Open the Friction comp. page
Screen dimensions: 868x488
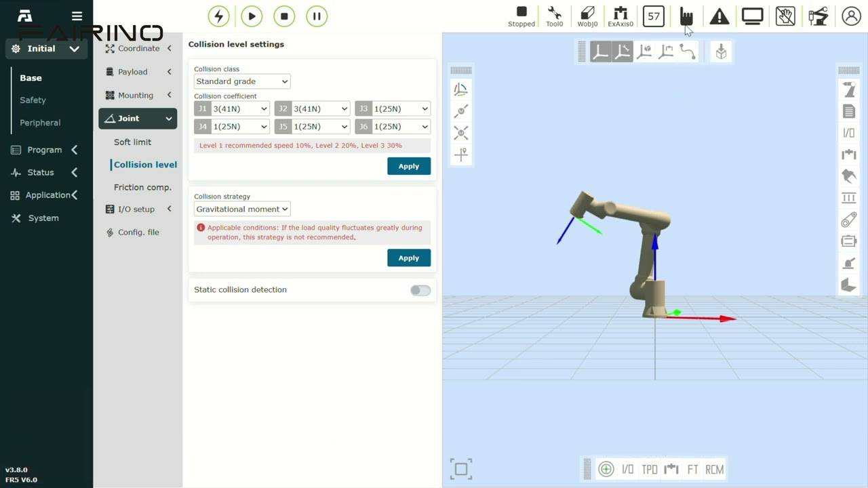(142, 187)
